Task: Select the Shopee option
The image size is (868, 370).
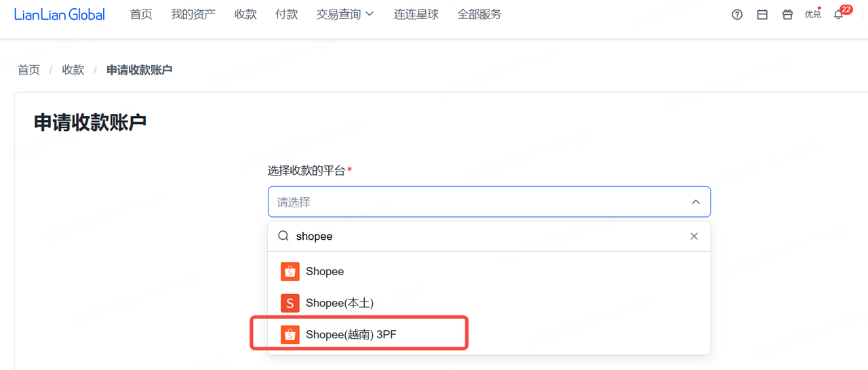Action: click(325, 272)
